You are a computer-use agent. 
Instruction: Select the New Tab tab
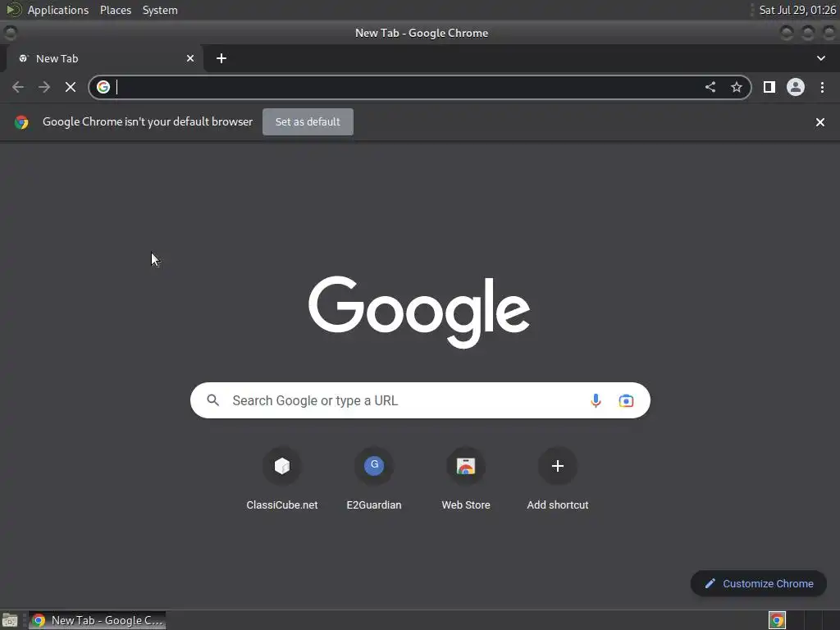pyautogui.click(x=104, y=58)
